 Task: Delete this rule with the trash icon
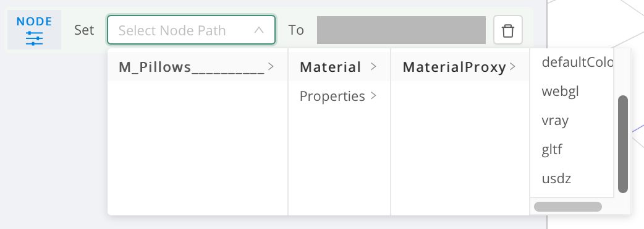click(x=508, y=30)
